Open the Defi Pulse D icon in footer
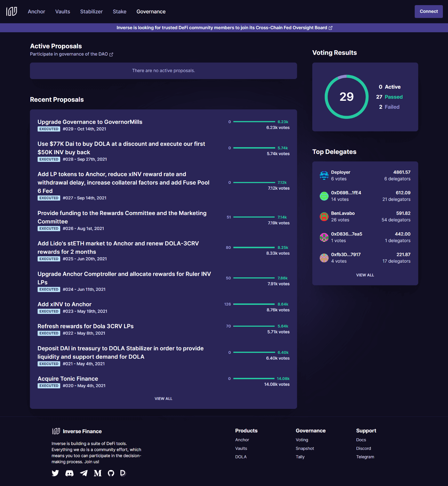The height and width of the screenshot is (486, 448). tap(123, 473)
